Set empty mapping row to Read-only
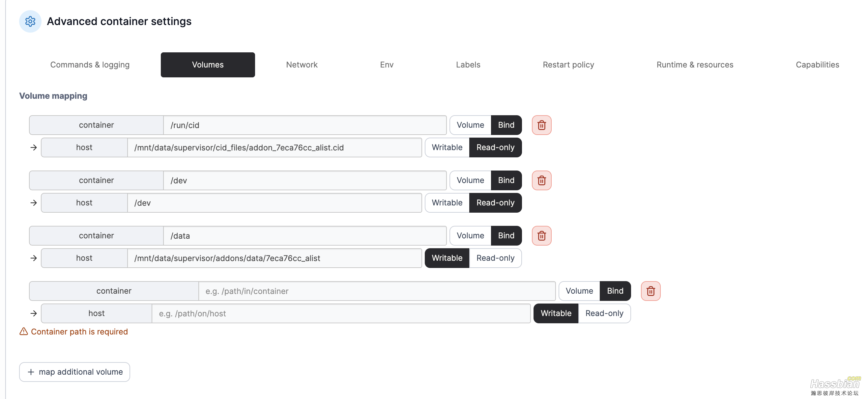 point(604,313)
